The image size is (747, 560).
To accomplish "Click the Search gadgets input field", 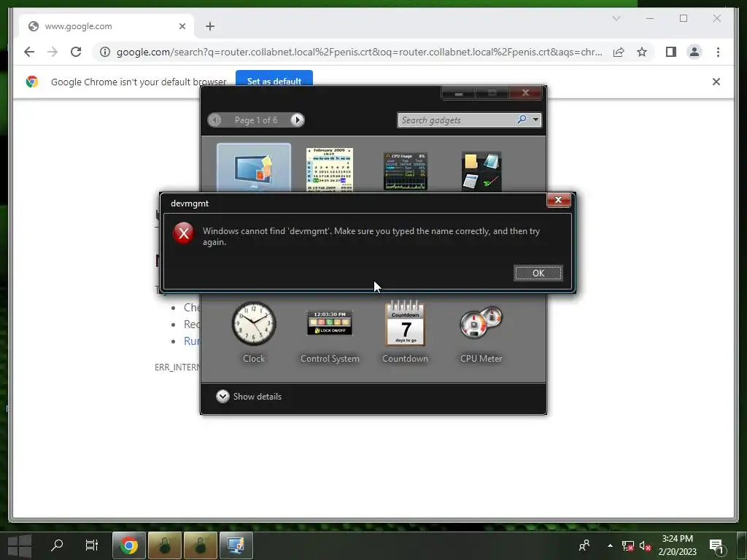I will pos(457,120).
